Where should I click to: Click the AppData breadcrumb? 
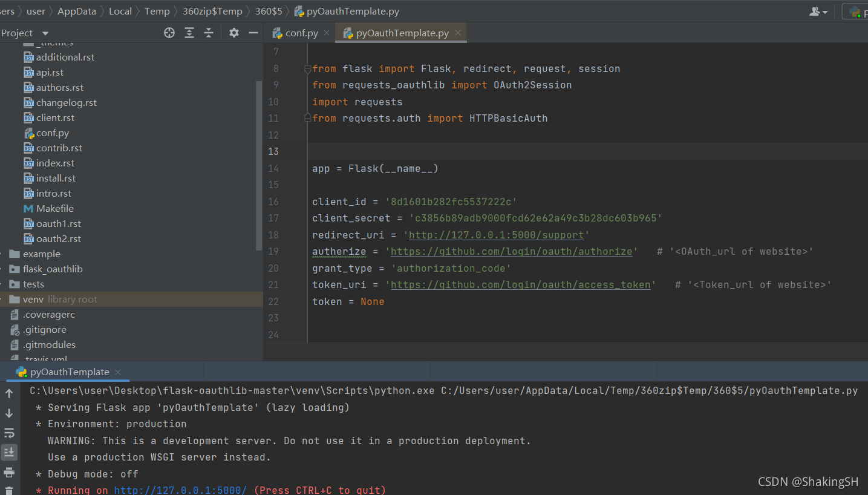(x=77, y=11)
